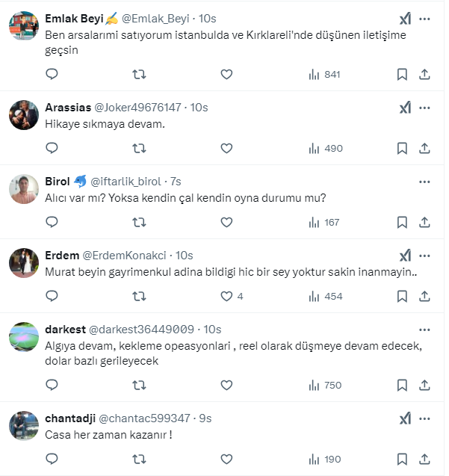This screenshot has height=476, width=449.
Task: Click Emlak Beyi's profile picture
Action: click(x=24, y=27)
